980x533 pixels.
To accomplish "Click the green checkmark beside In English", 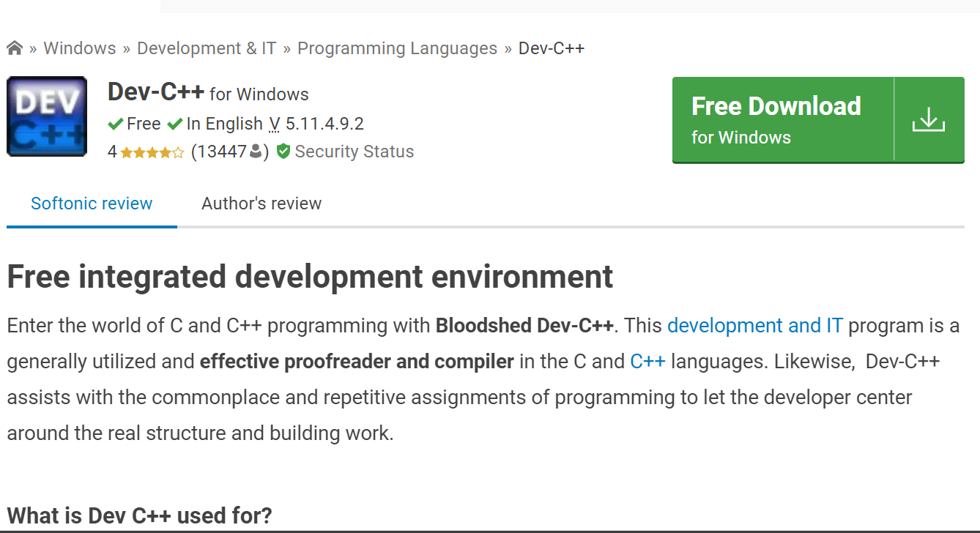I will click(x=175, y=123).
